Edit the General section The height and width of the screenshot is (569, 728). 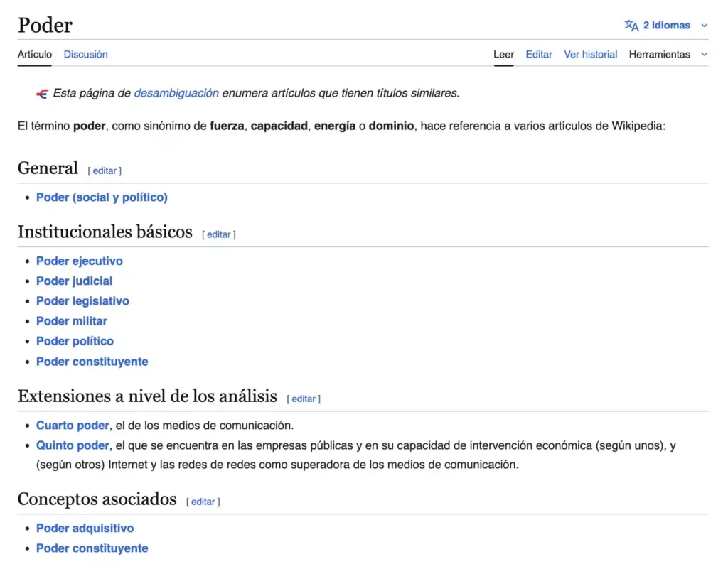105,170
